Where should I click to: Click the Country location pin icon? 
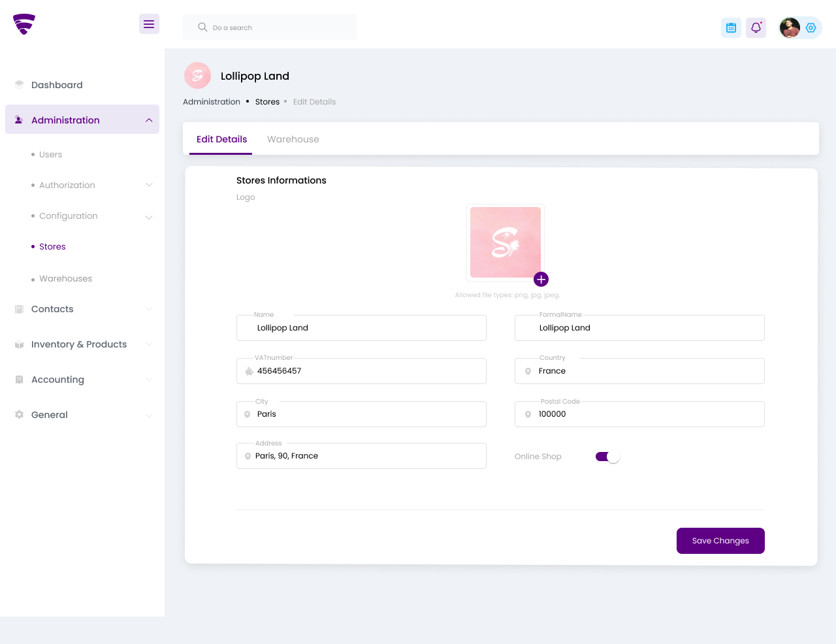click(528, 371)
